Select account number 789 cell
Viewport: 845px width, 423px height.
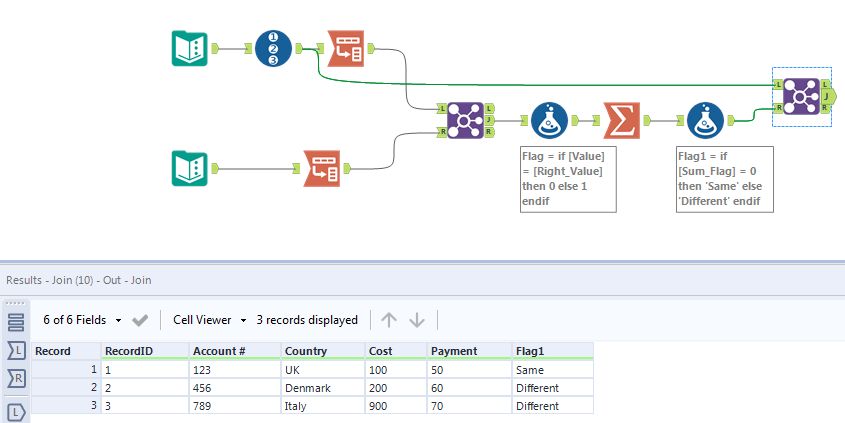pyautogui.click(x=235, y=406)
